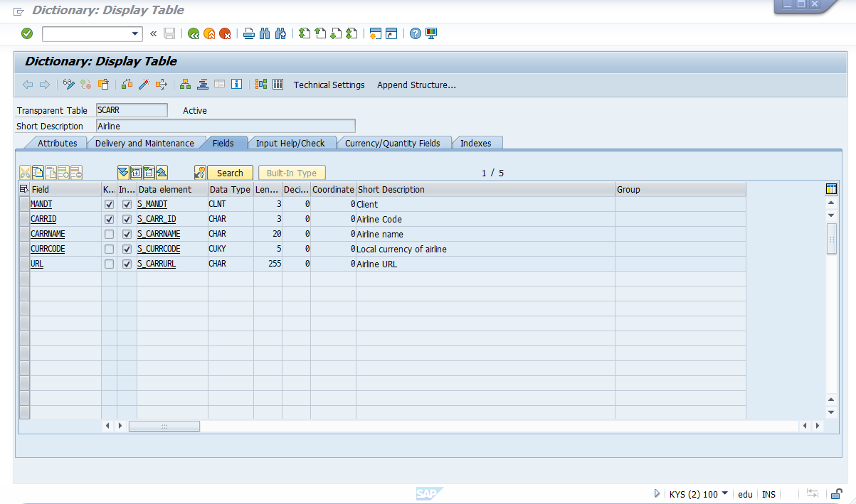Viewport: 856px width, 504px height.
Task: Click the Short Description Airline field
Action: click(x=226, y=126)
